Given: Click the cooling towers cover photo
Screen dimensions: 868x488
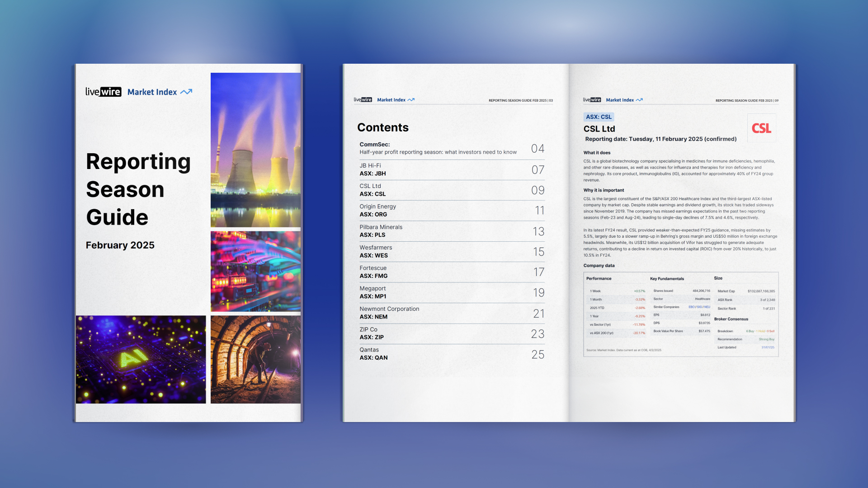Looking at the screenshot, I should tap(255, 150).
